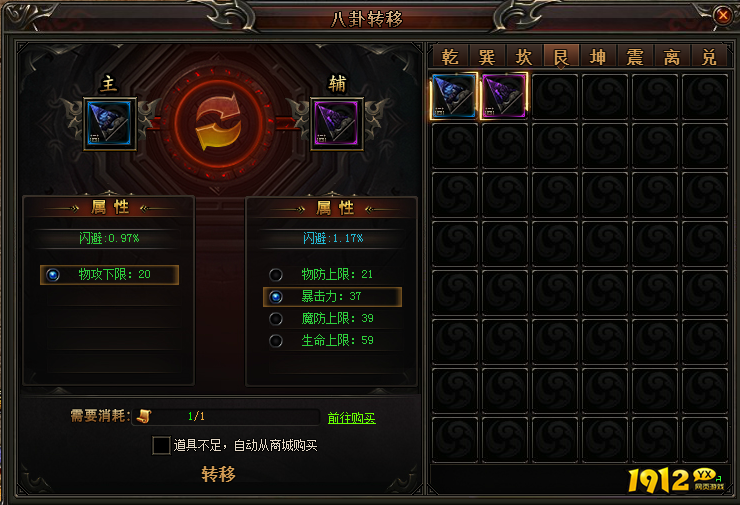The width and height of the screenshot is (740, 505).
Task: Choose the 生命上限: 59 attribute
Action: pyautogui.click(x=276, y=340)
